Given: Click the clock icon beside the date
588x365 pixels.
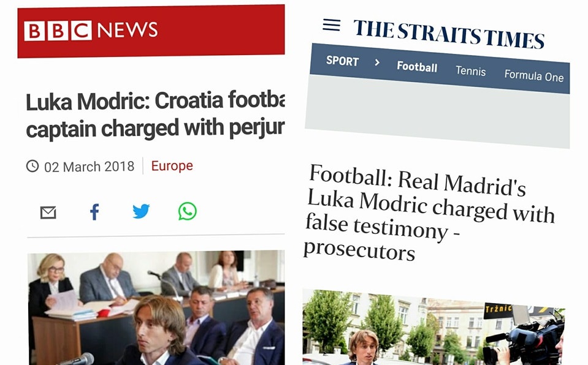Looking at the screenshot, I should (32, 166).
